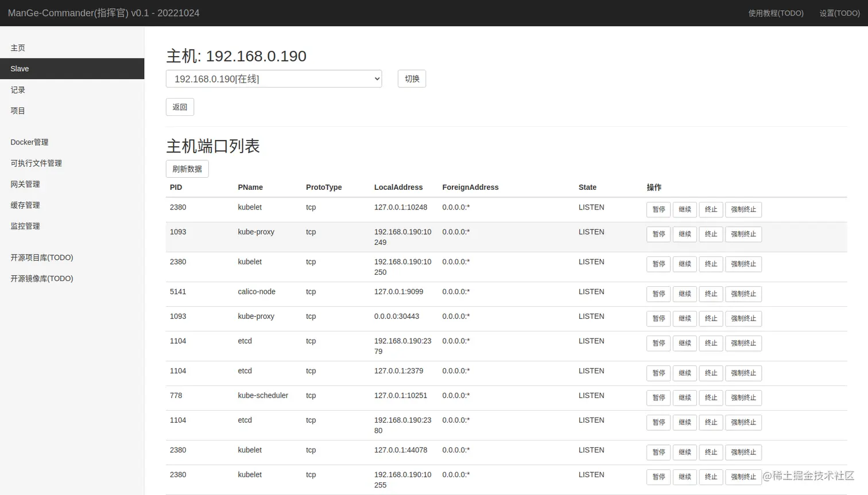Click 强制终止 for etcd 192.168.0.190:2380

pyautogui.click(x=743, y=422)
